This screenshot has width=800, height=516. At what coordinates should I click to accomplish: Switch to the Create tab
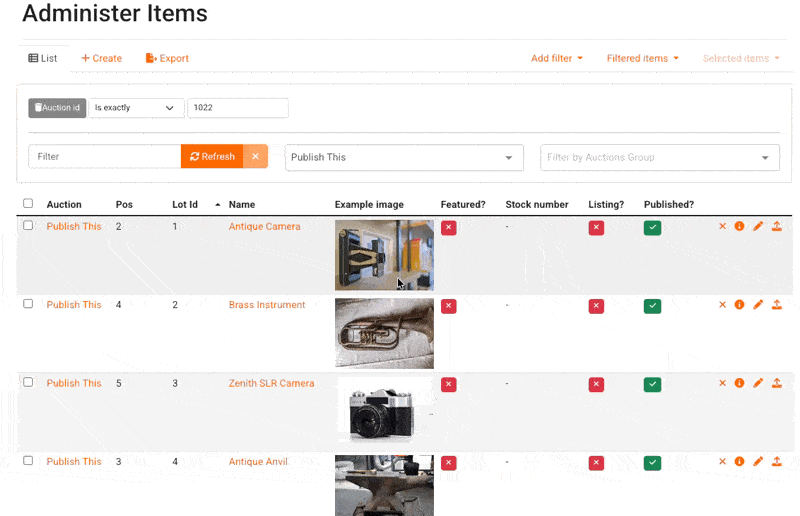pos(102,58)
